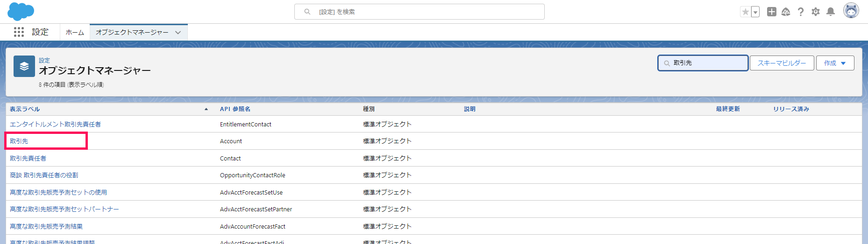Click the 設定 breadcrumb link
The width and height of the screenshot is (868, 244).
click(44, 60)
